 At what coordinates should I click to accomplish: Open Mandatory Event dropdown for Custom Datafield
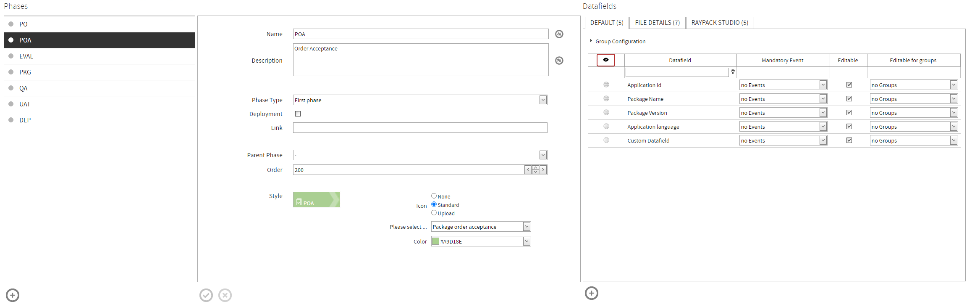[x=823, y=140]
